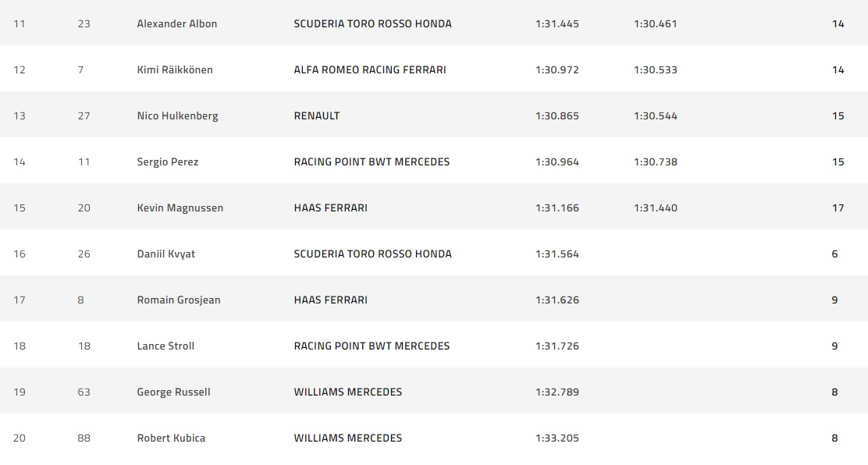Open Nico Hulkenberg driver entry

[x=177, y=115]
